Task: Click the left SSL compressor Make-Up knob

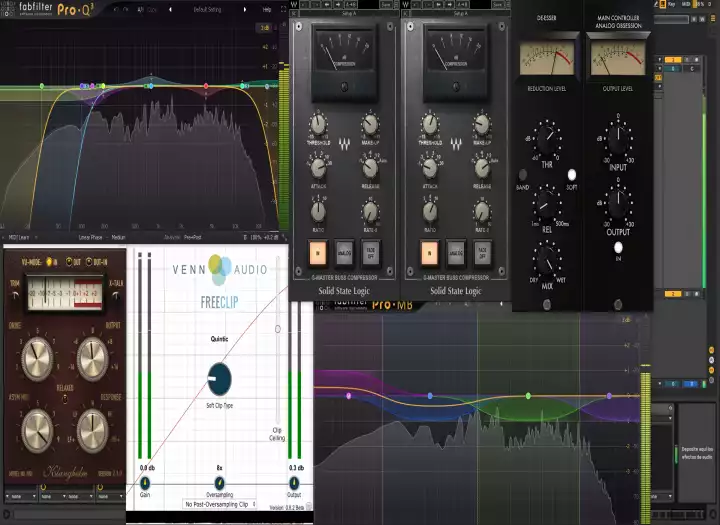Action: tap(370, 125)
